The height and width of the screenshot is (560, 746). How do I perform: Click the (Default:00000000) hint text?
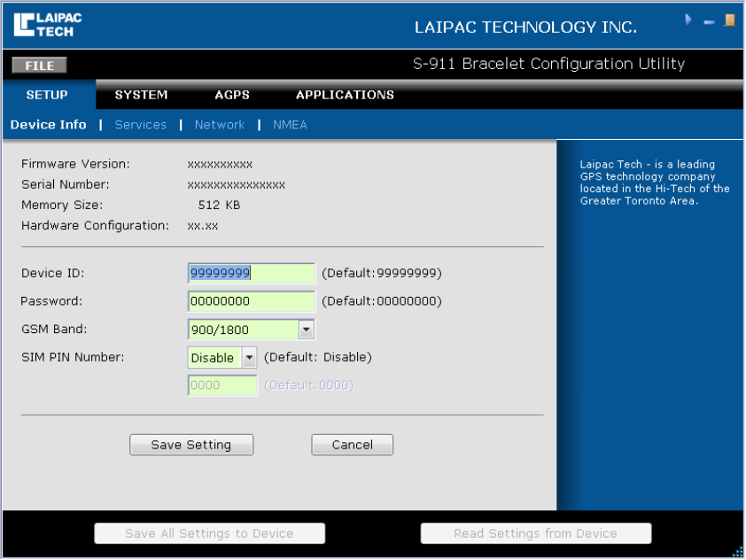coord(382,301)
